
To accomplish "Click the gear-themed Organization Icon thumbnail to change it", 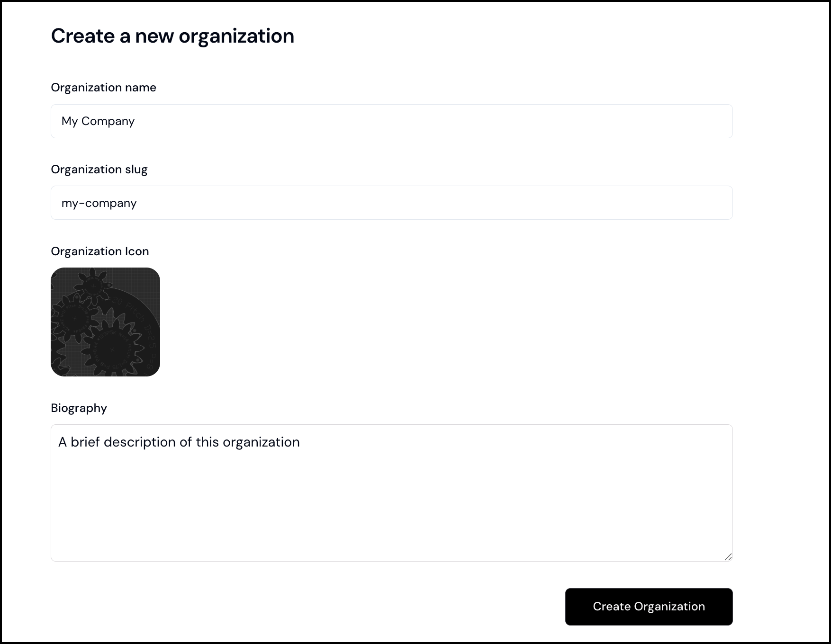I will [106, 322].
